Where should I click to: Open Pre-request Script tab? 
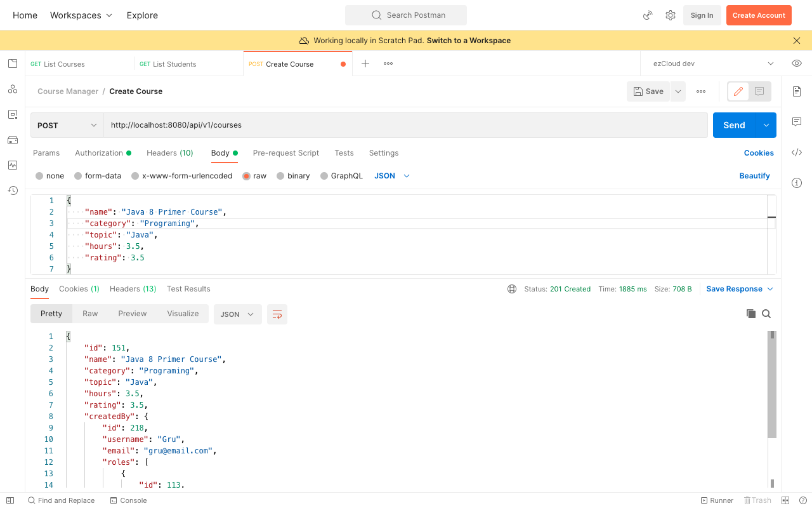(286, 153)
